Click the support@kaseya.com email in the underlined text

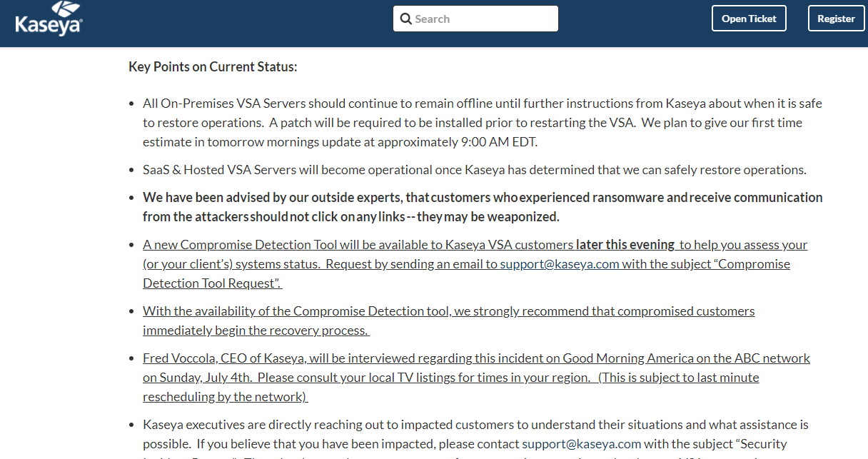click(x=559, y=264)
